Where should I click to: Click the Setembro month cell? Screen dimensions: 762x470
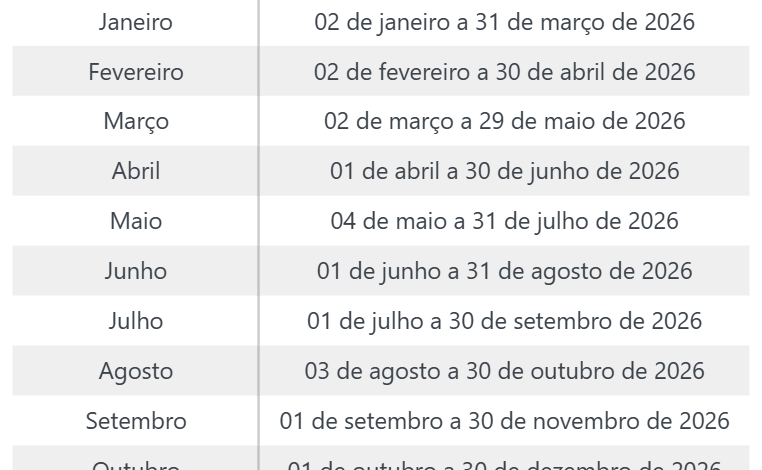(x=135, y=421)
